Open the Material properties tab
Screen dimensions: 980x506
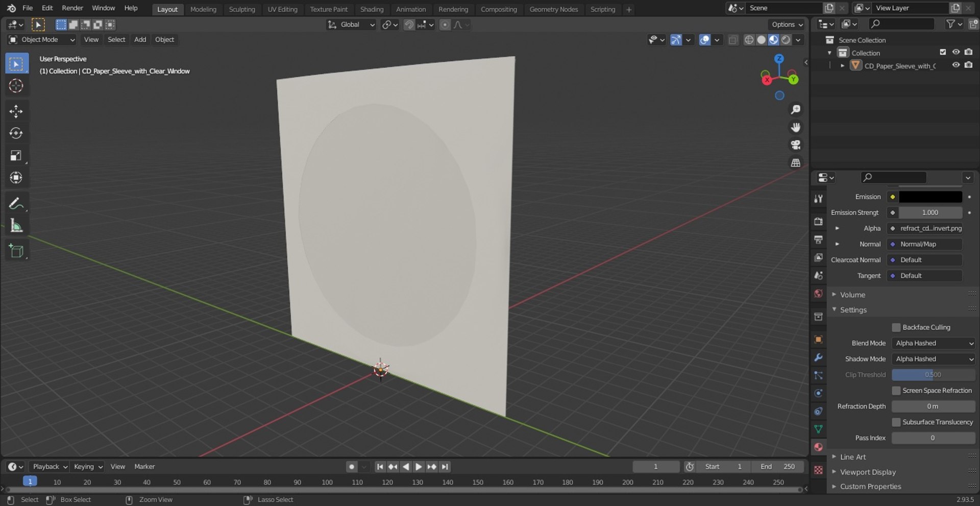click(818, 447)
